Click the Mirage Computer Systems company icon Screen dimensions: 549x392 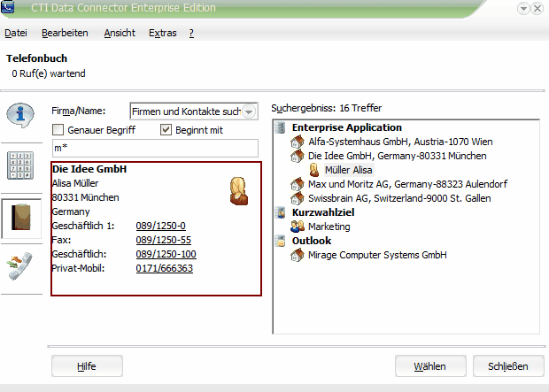point(298,255)
